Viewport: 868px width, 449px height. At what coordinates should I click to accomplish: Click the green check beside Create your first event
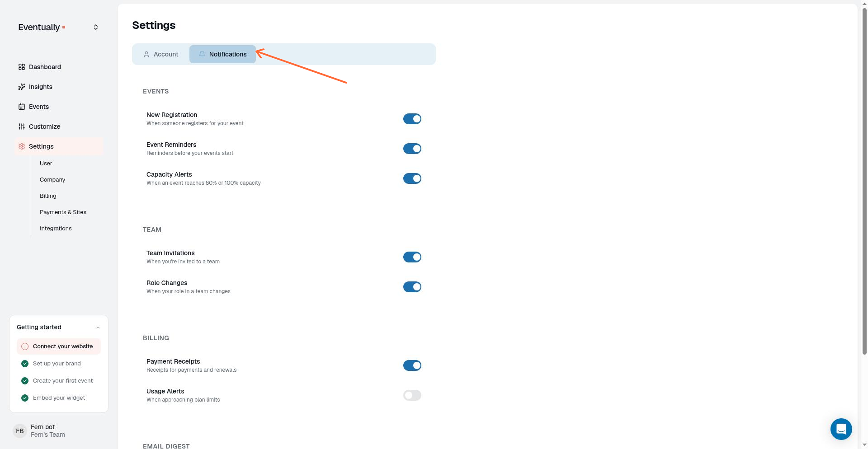point(25,381)
